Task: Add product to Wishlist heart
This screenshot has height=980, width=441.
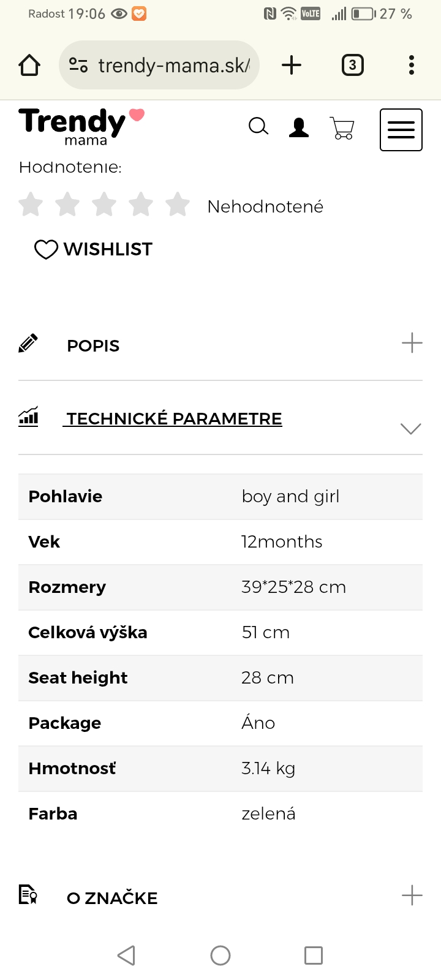Action: pos(46,249)
